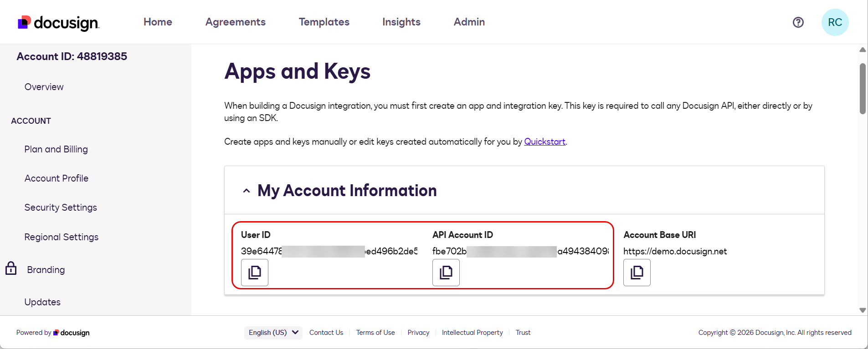Open the Contact Us footer link

click(326, 333)
